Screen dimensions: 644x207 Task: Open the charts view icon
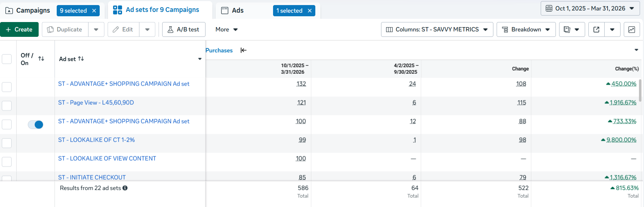click(632, 30)
